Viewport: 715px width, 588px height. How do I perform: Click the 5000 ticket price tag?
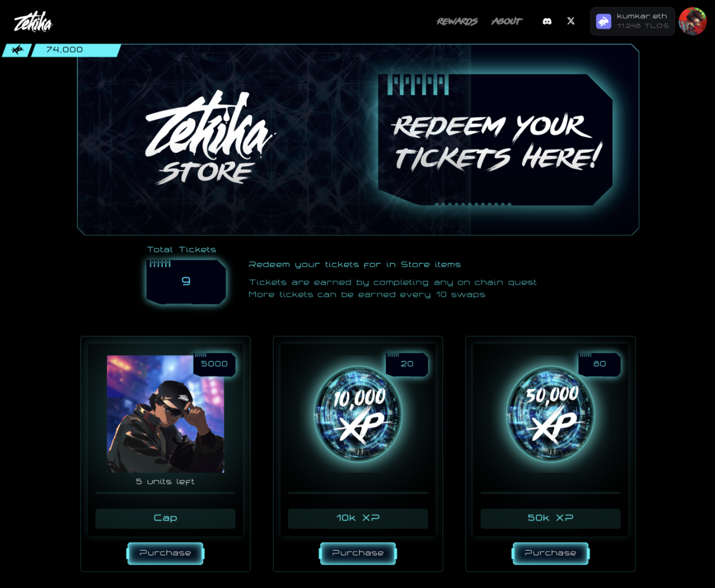[x=214, y=364]
